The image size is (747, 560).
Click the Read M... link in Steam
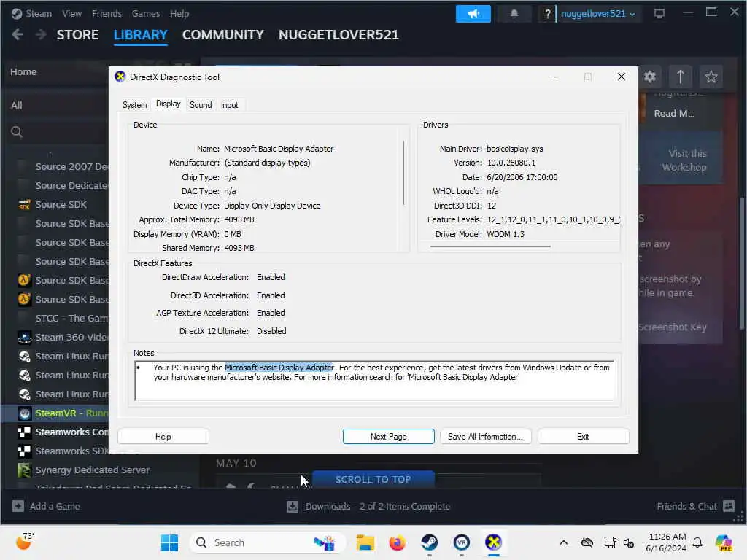[x=674, y=113]
